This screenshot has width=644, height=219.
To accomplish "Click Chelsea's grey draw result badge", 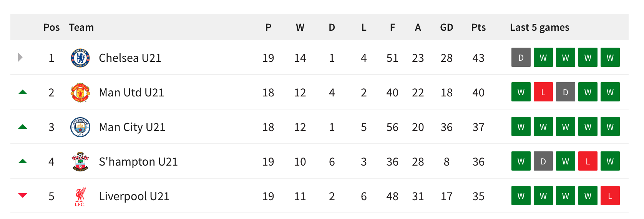I will 521,58.
